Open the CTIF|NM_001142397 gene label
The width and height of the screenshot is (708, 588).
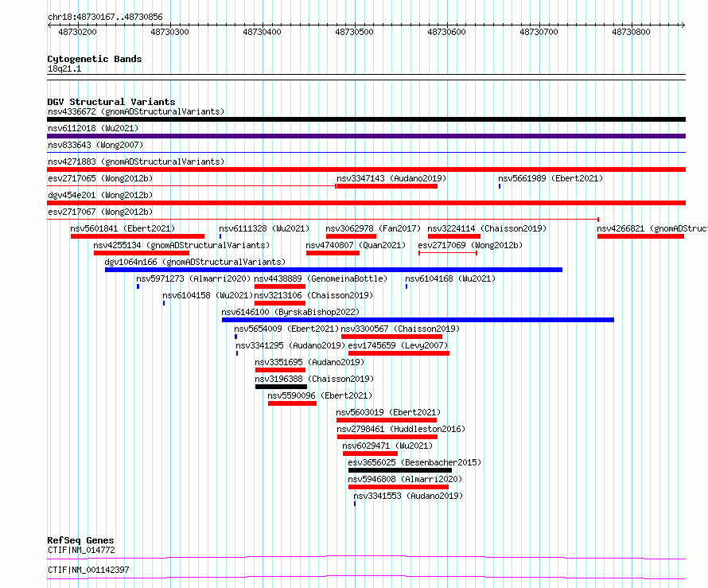click(x=88, y=570)
